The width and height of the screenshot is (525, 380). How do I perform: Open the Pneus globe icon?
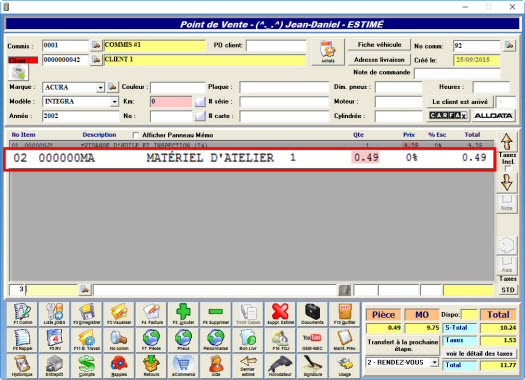tap(183, 340)
